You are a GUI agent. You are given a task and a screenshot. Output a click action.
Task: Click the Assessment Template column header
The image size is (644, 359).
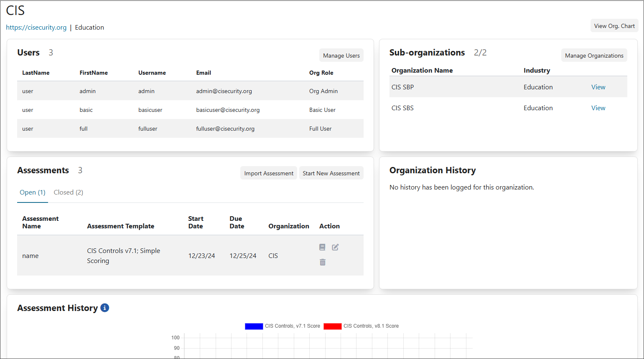(121, 226)
